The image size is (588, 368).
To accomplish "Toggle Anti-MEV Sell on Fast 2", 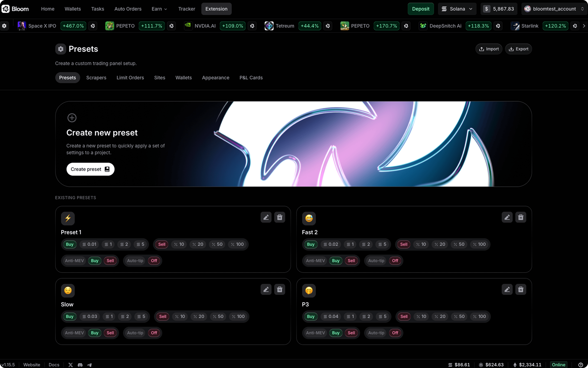I will (351, 260).
